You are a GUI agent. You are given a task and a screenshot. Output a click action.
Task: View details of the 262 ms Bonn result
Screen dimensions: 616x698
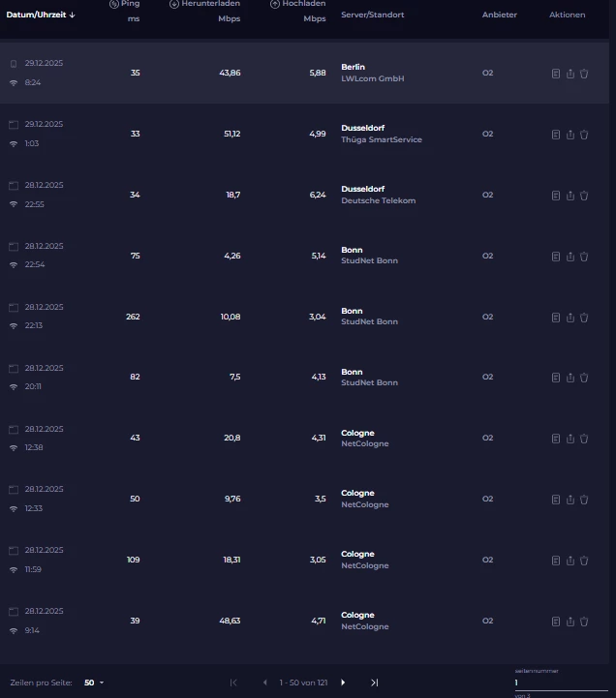click(x=556, y=317)
